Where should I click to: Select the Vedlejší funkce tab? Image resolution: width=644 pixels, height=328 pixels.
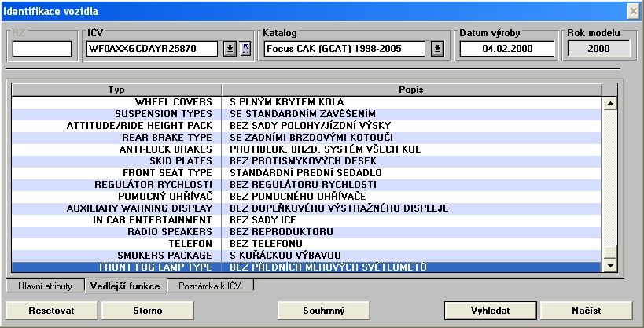(126, 286)
